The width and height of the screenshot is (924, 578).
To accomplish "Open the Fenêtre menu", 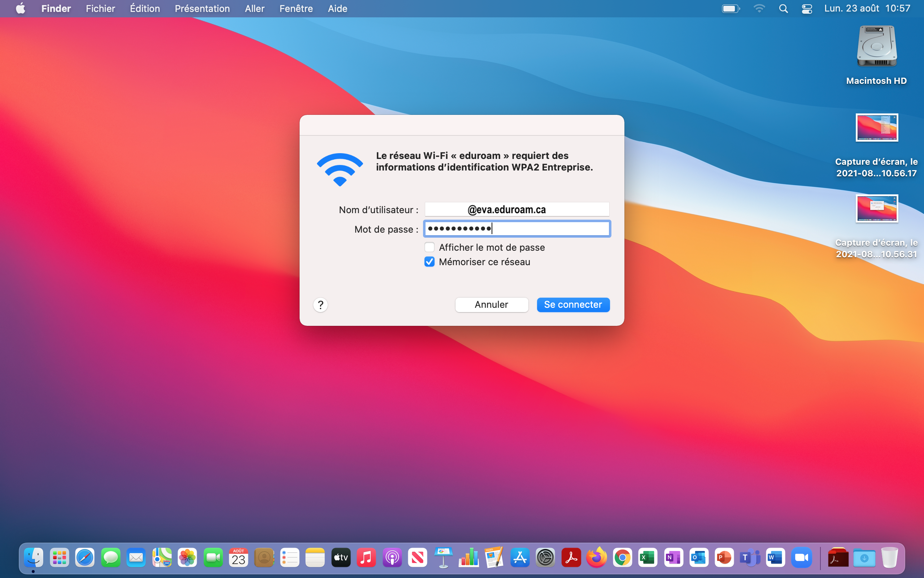I will pyautogui.click(x=296, y=8).
